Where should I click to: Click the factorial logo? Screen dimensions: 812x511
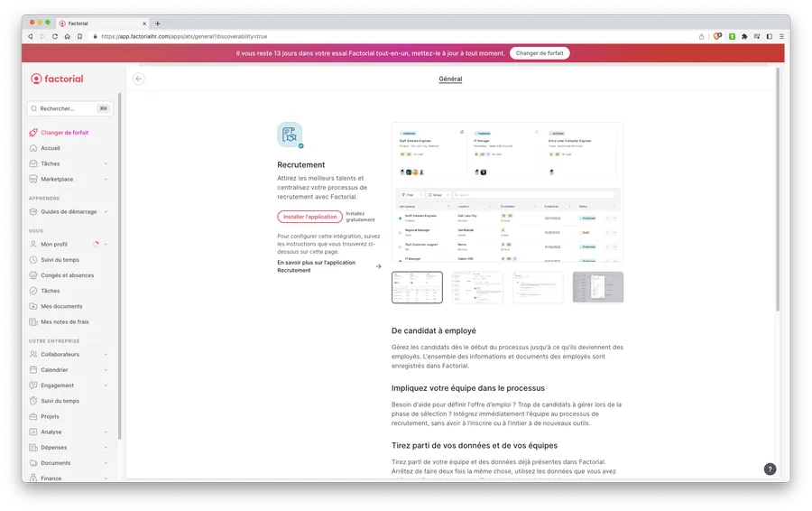(57, 79)
